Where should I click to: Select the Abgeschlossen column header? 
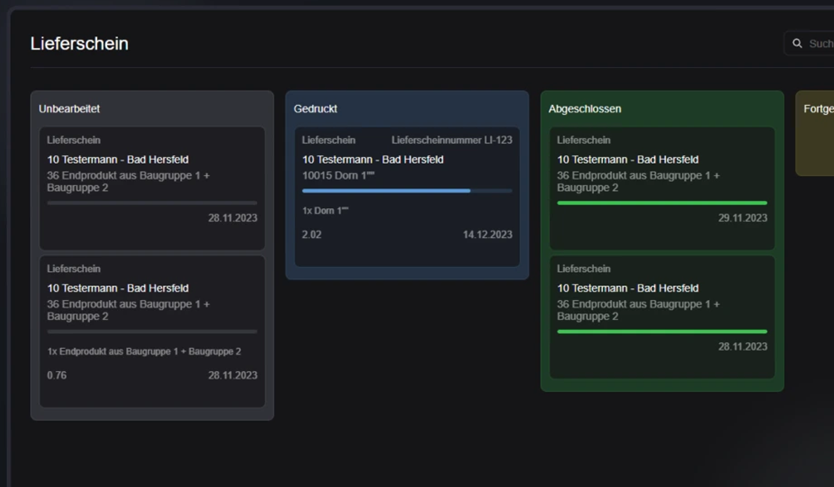click(584, 108)
